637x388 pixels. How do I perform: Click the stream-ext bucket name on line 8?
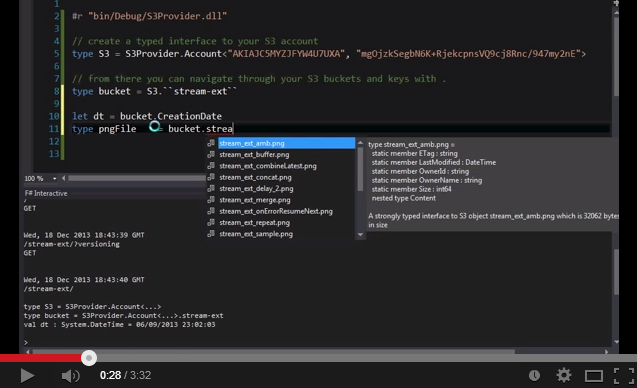click(x=200, y=91)
